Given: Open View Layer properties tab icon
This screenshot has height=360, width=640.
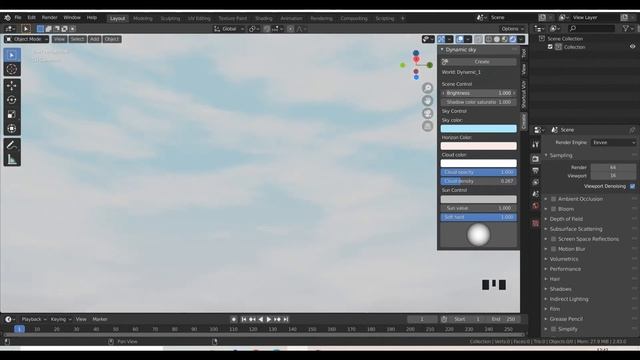Looking at the screenshot, I should coord(536,182).
